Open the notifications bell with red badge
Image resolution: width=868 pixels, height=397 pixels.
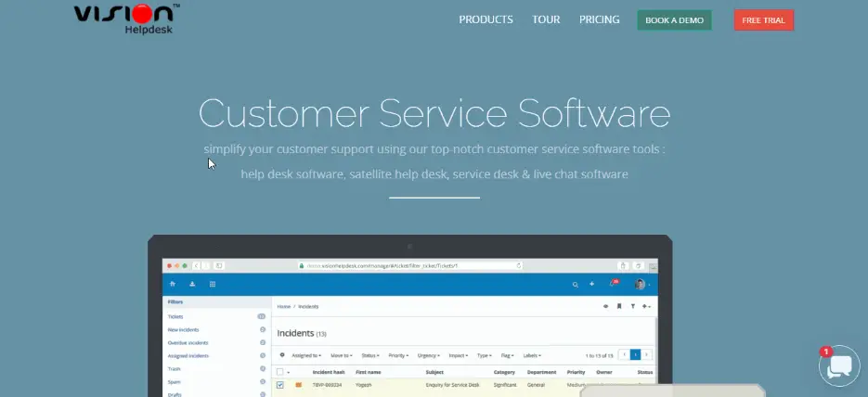[614, 283]
